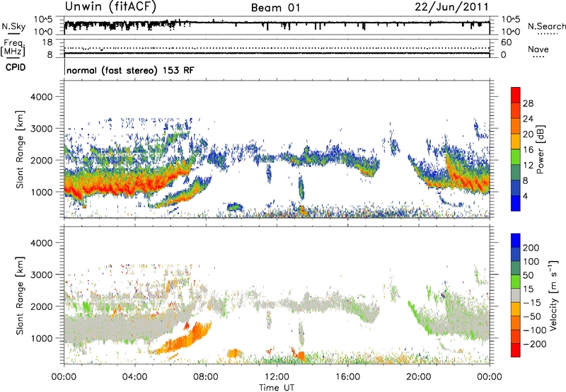Click the "16" label on the Power color bar
The width and height of the screenshot is (566, 392).
click(528, 150)
